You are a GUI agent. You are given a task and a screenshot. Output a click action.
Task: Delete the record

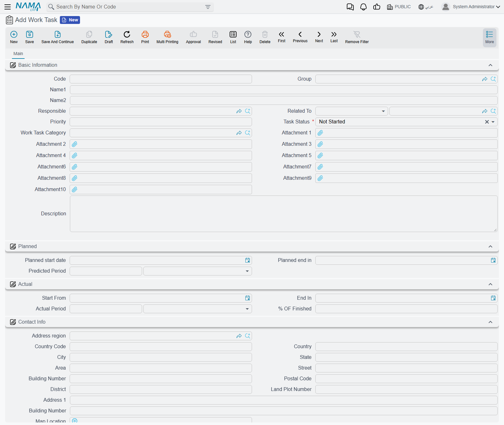point(265,37)
